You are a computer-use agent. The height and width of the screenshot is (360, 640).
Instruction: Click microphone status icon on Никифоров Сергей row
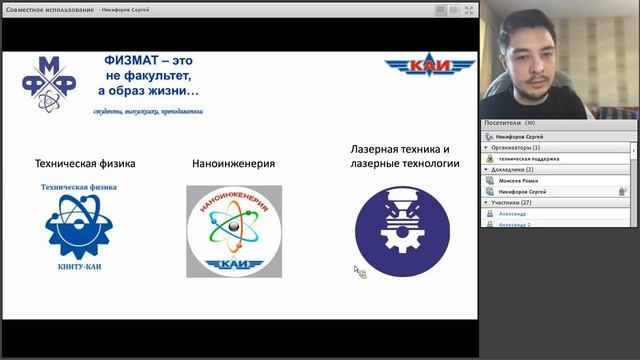(x=622, y=191)
